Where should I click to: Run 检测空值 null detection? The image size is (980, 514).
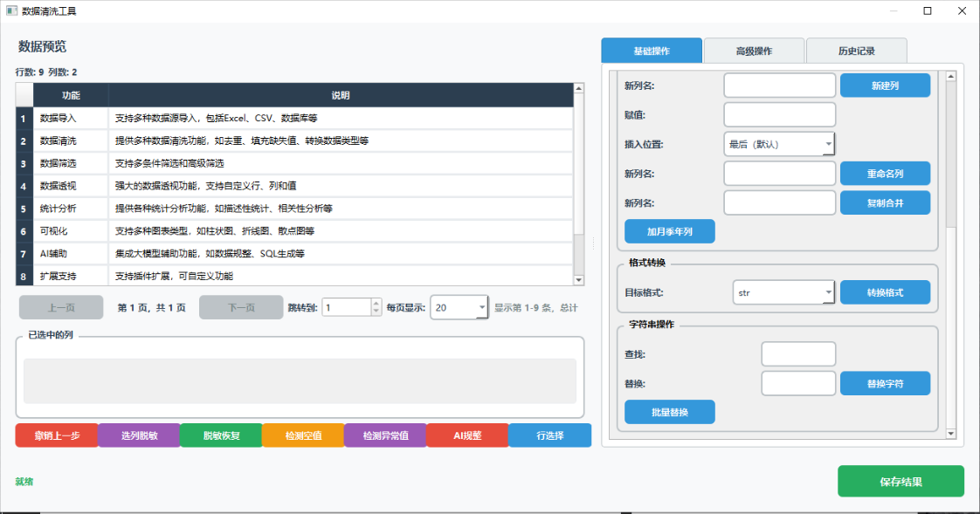pos(303,435)
